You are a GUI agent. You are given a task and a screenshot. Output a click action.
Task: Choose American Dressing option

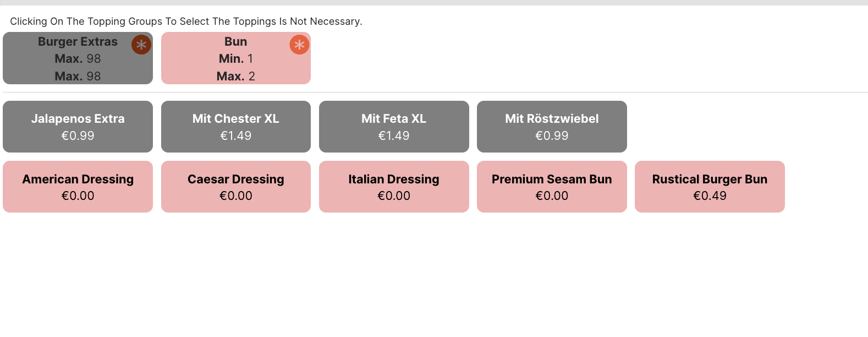click(x=78, y=187)
